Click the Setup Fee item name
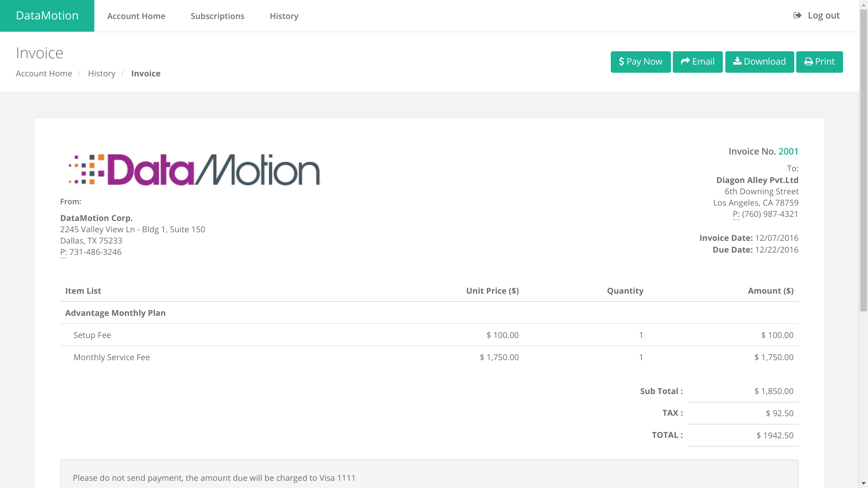The width and height of the screenshot is (868, 488). (x=92, y=335)
